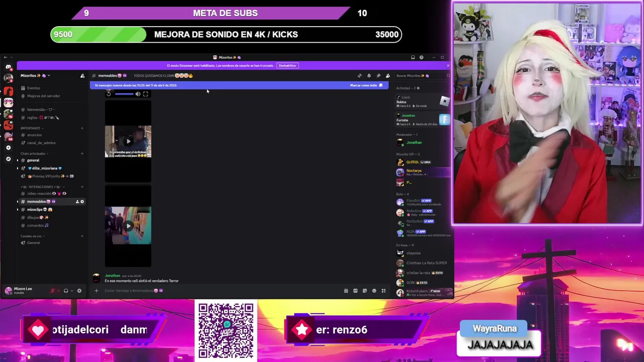
Task: Add a server with the plus icon
Action: click(x=8, y=148)
